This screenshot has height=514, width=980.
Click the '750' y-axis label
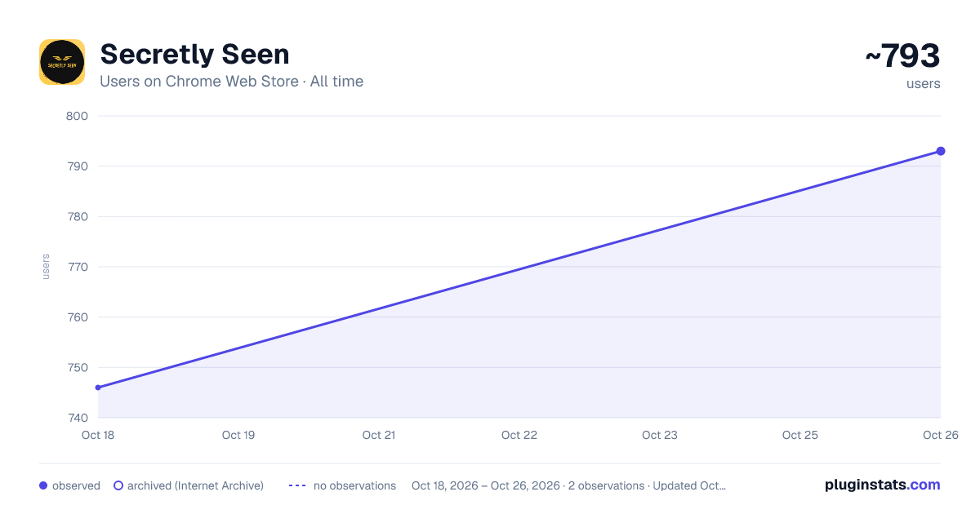tap(77, 368)
